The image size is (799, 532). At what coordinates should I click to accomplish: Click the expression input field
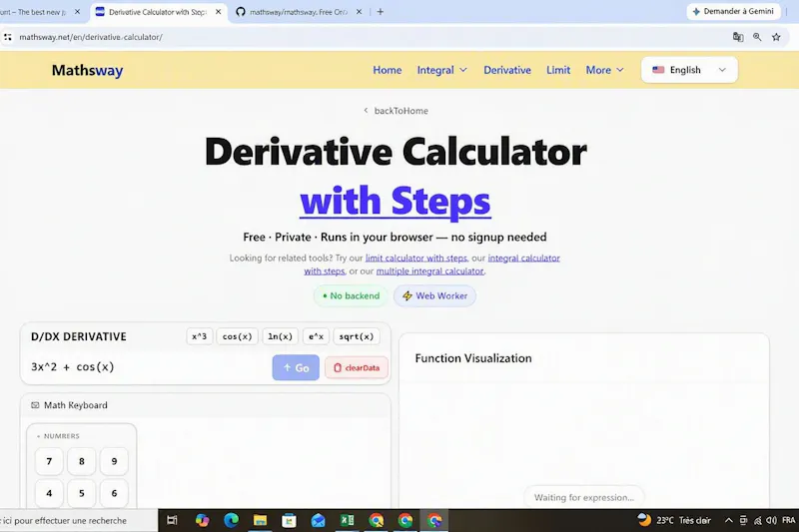click(x=148, y=367)
